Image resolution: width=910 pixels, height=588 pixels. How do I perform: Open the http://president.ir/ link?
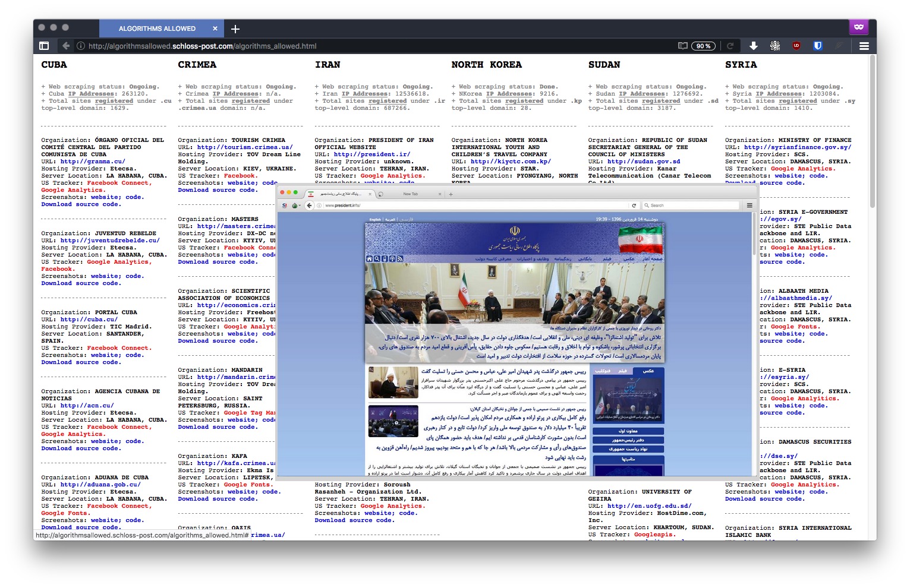pos(372,154)
